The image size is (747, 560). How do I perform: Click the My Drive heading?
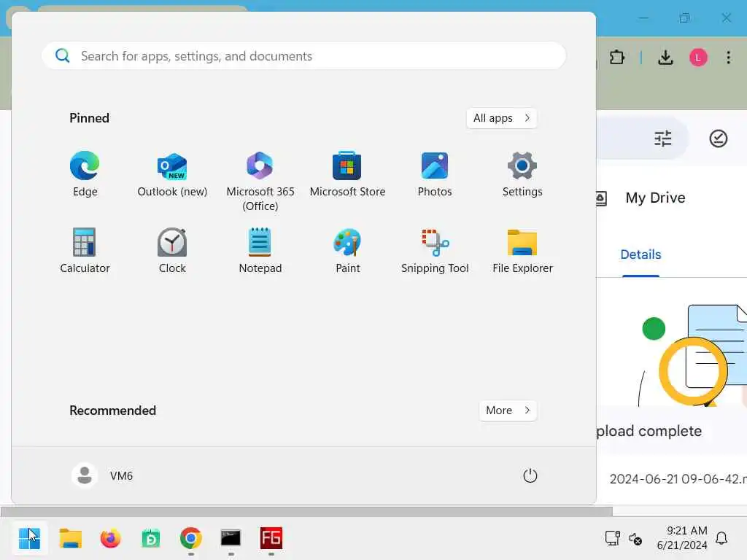coord(656,198)
